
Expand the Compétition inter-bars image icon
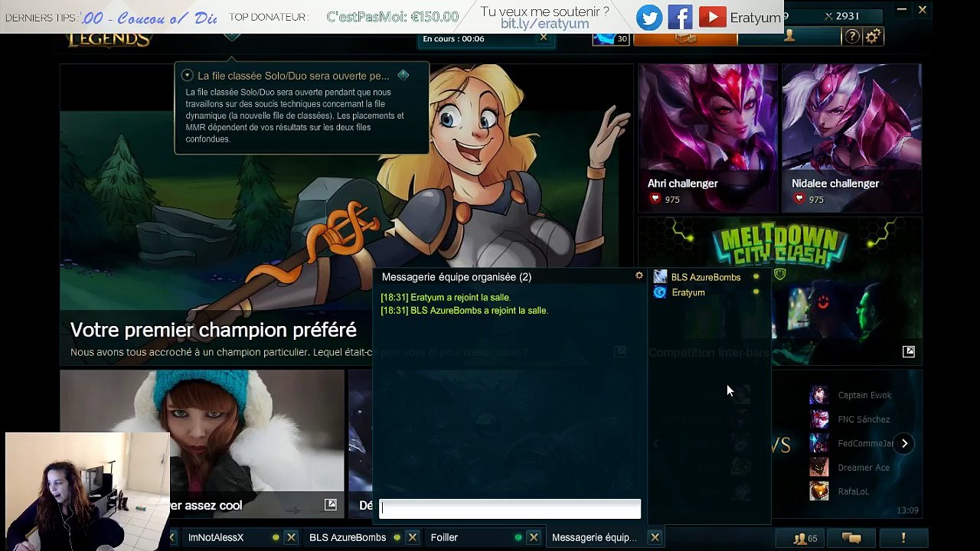tap(909, 351)
